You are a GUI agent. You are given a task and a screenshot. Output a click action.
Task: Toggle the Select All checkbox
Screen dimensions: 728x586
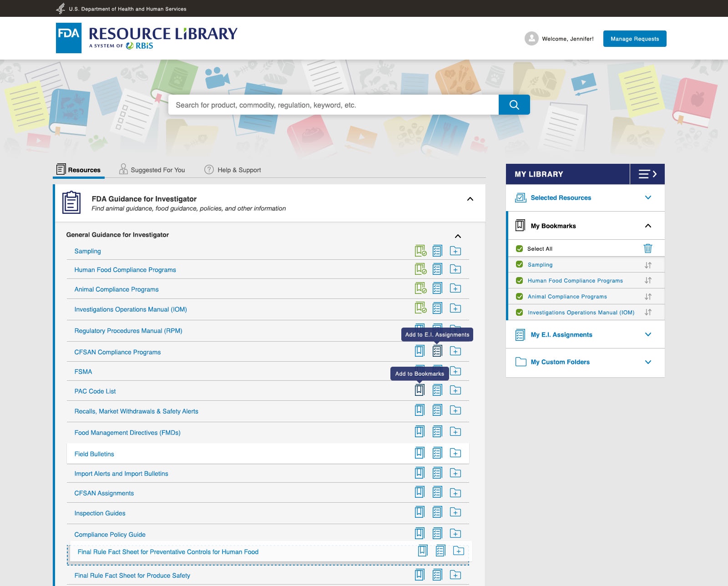(x=519, y=249)
